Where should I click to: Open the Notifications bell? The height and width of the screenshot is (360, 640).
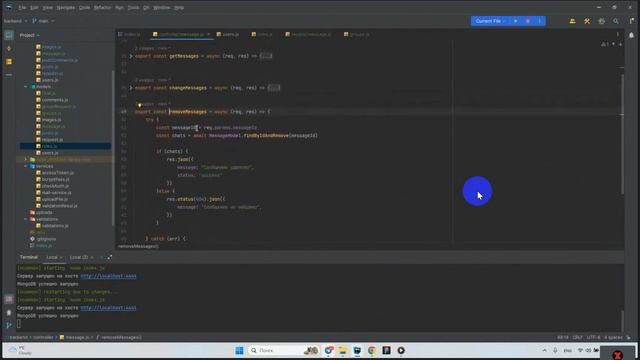(x=631, y=35)
